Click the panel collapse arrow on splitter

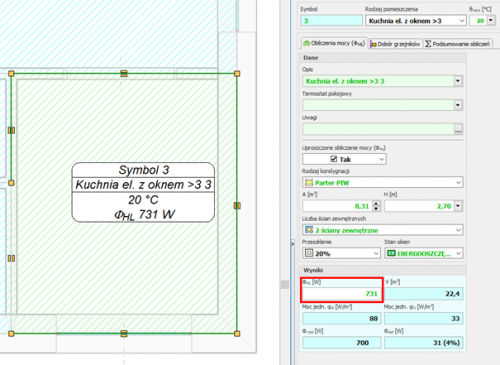pyautogui.click(x=293, y=244)
